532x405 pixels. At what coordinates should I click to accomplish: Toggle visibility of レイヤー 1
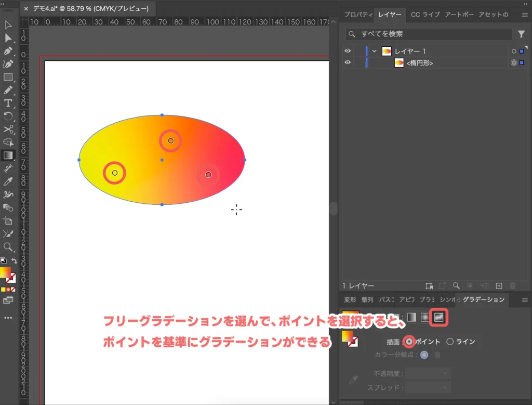click(348, 50)
